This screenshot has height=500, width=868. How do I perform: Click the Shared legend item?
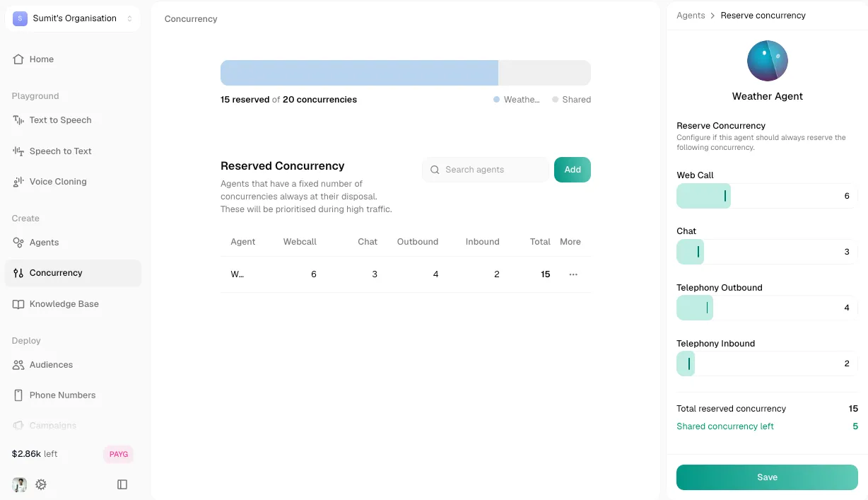[x=572, y=100]
